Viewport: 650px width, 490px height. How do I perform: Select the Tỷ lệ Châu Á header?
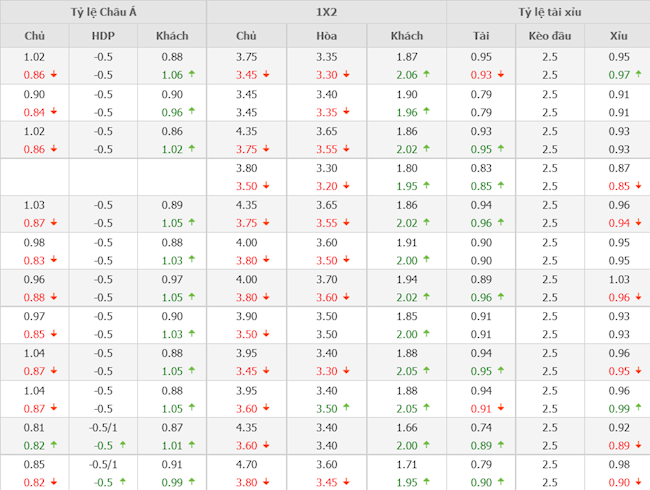(104, 13)
